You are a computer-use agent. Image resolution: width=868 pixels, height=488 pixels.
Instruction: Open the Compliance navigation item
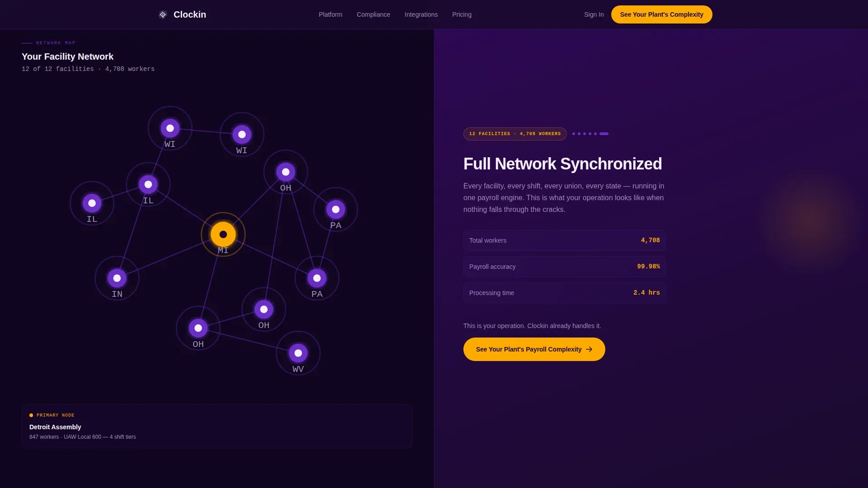click(373, 14)
